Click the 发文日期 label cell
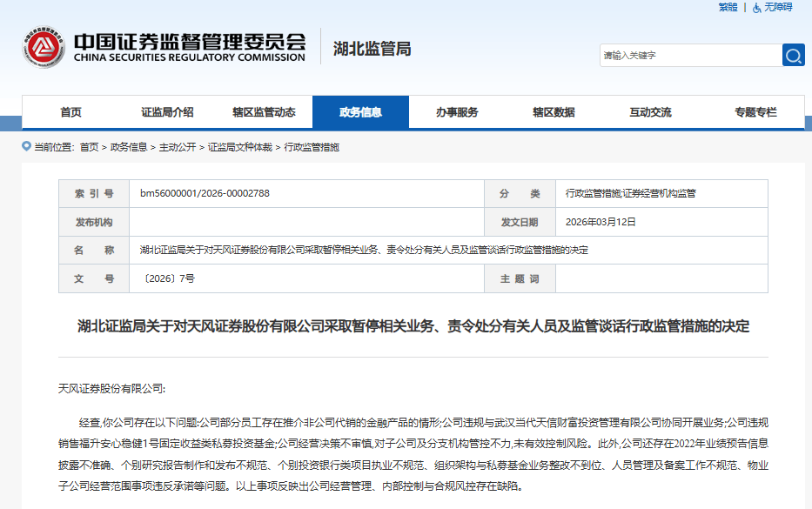 pos(520,222)
